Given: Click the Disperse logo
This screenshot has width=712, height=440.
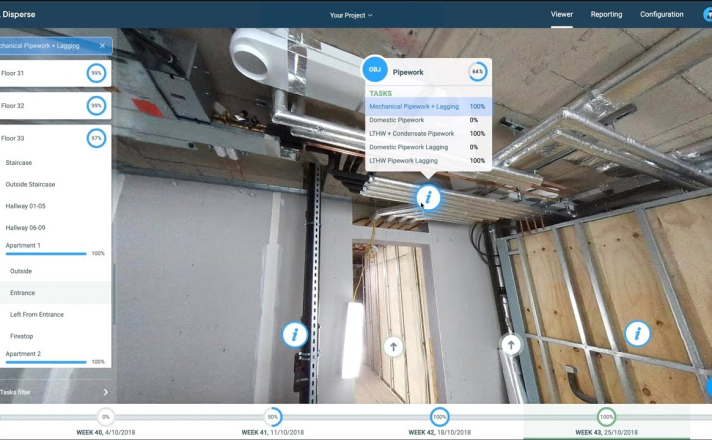Looking at the screenshot, I should [18, 14].
